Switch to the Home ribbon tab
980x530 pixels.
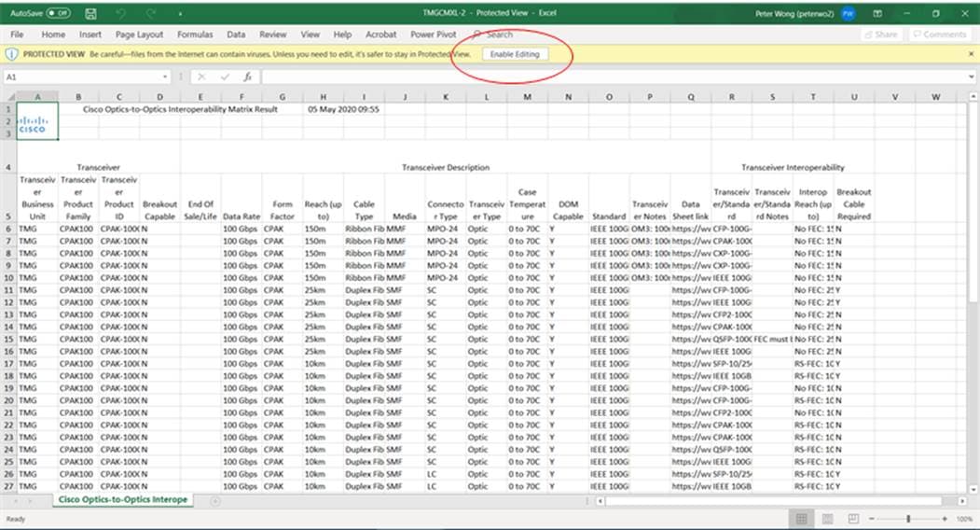click(53, 35)
